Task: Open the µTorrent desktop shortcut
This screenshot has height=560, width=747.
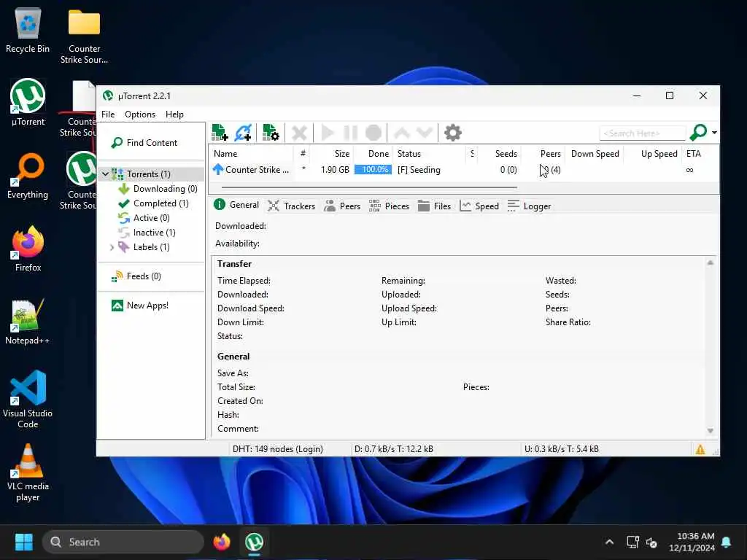Action: [28, 103]
